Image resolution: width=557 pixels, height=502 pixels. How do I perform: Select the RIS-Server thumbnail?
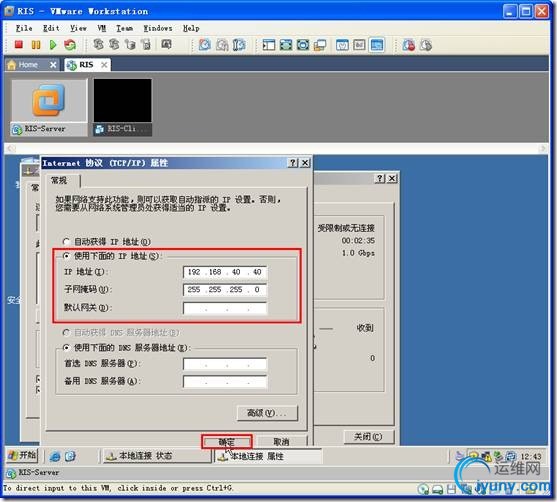49,107
